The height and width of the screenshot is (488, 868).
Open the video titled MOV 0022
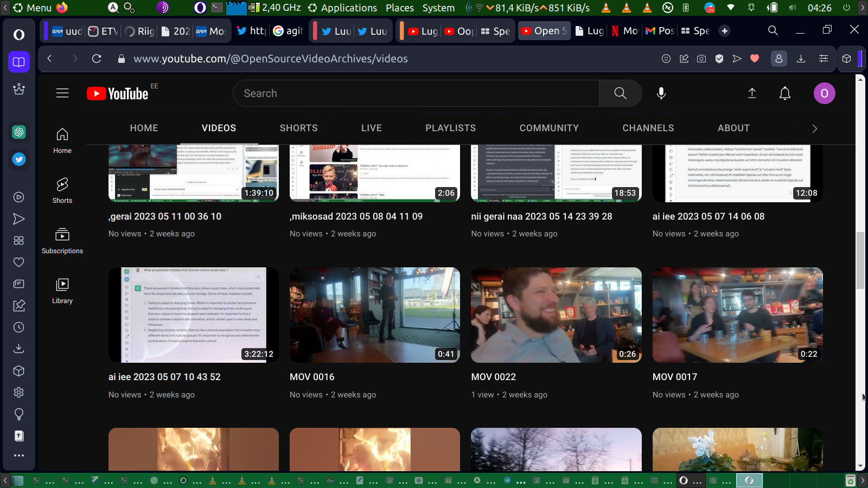[556, 315]
